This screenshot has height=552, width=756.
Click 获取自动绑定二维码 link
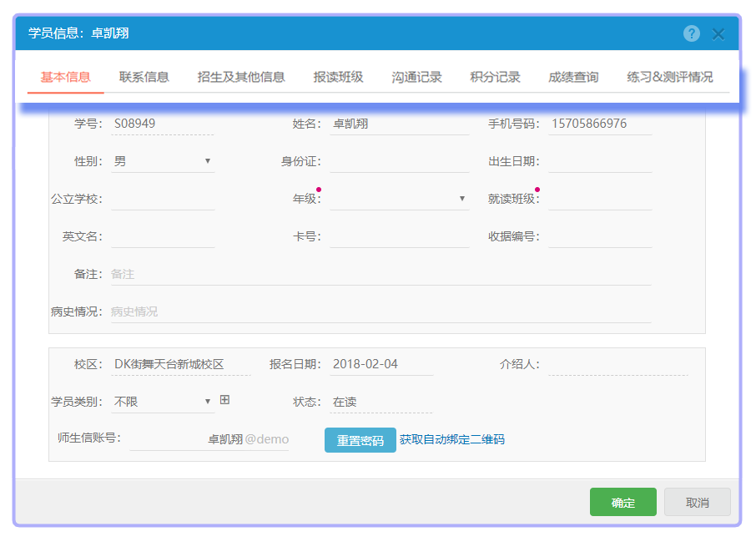pyautogui.click(x=451, y=439)
